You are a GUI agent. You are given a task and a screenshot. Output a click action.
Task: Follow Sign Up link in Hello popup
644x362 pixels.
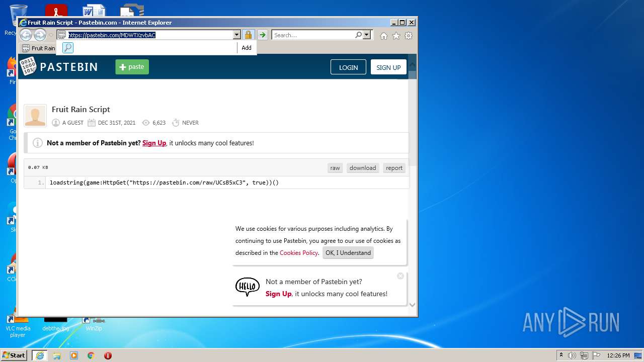[279, 294]
